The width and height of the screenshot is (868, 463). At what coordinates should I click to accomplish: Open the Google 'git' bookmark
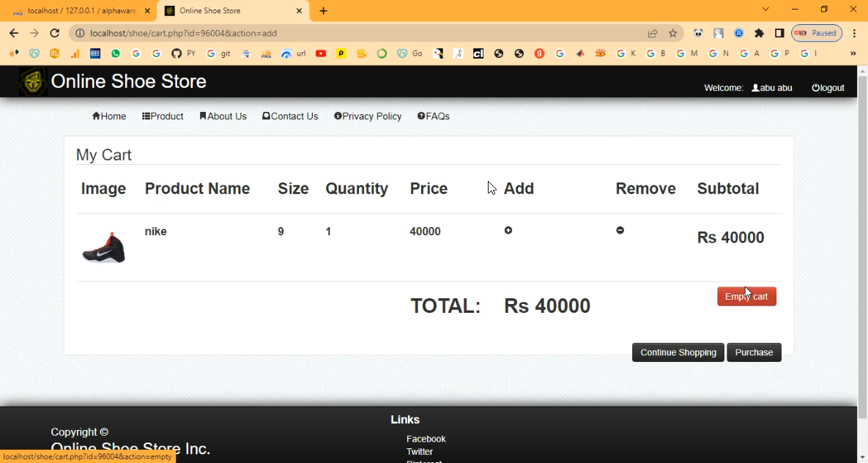(218, 53)
